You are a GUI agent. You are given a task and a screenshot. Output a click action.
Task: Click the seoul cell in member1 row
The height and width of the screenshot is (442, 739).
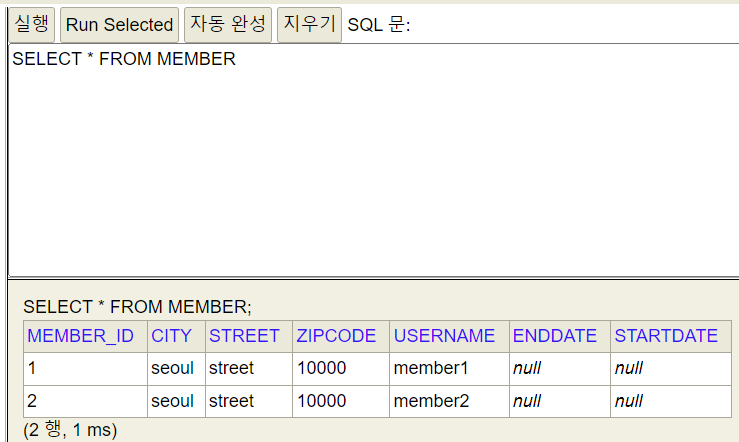pos(176,368)
